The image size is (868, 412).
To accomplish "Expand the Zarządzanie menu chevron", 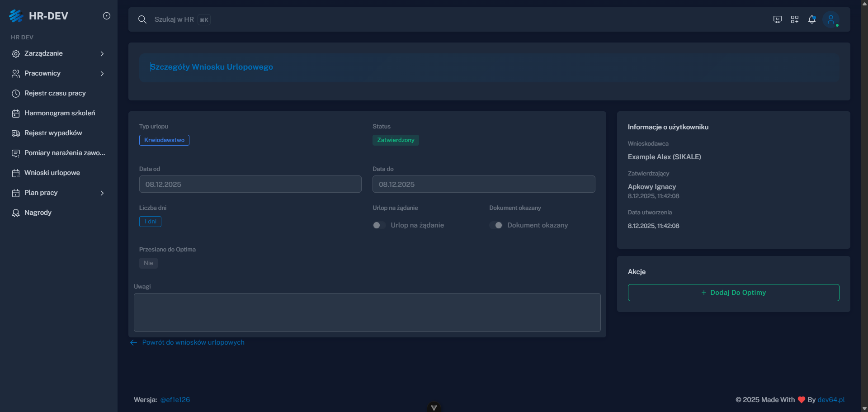I will pyautogui.click(x=102, y=53).
